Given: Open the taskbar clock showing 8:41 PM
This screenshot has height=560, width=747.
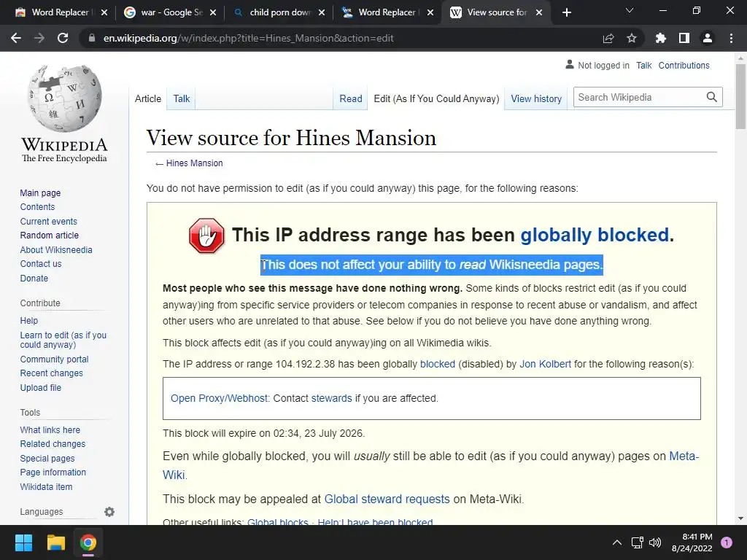Looking at the screenshot, I should (692, 542).
